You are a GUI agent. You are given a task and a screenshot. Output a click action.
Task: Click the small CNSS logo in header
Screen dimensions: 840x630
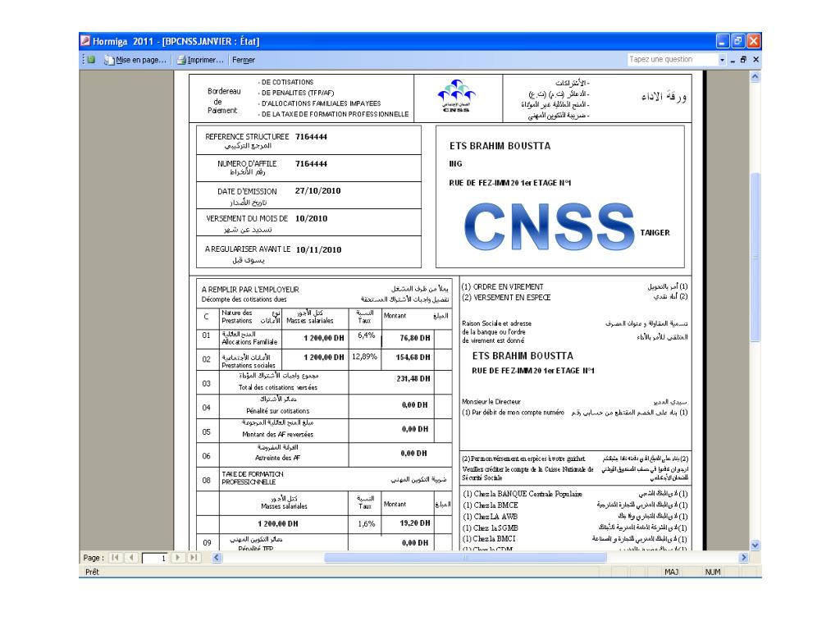(x=456, y=96)
